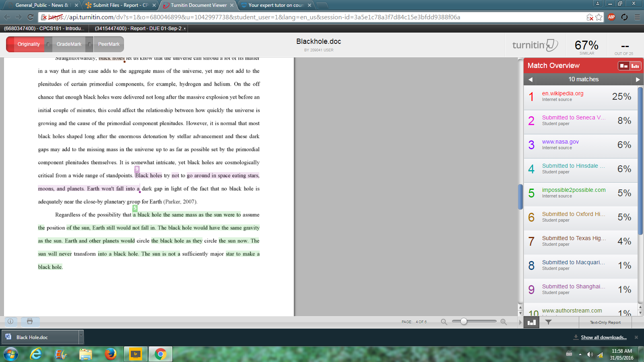This screenshot has height=362, width=644.
Task: Click the AdBlock Plus extension icon
Action: point(611,17)
